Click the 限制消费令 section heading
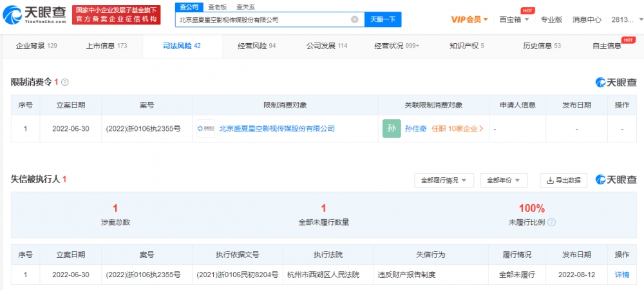The width and height of the screenshot is (644, 290). [x=32, y=82]
